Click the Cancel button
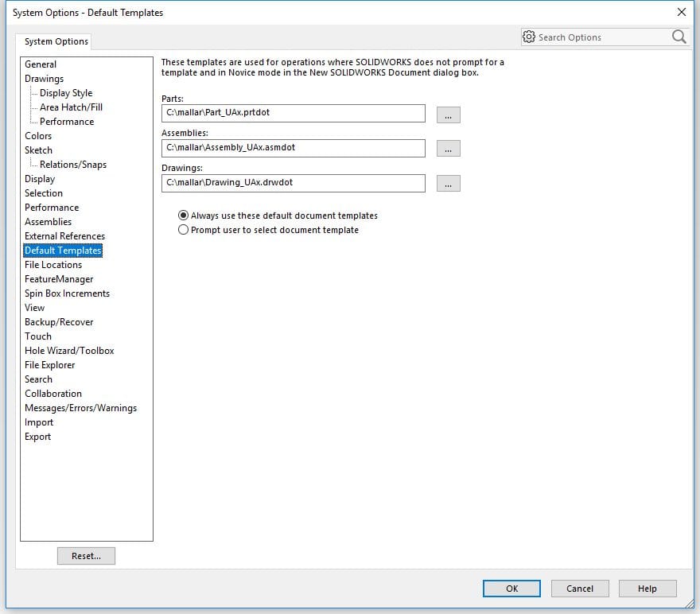 [x=580, y=589]
